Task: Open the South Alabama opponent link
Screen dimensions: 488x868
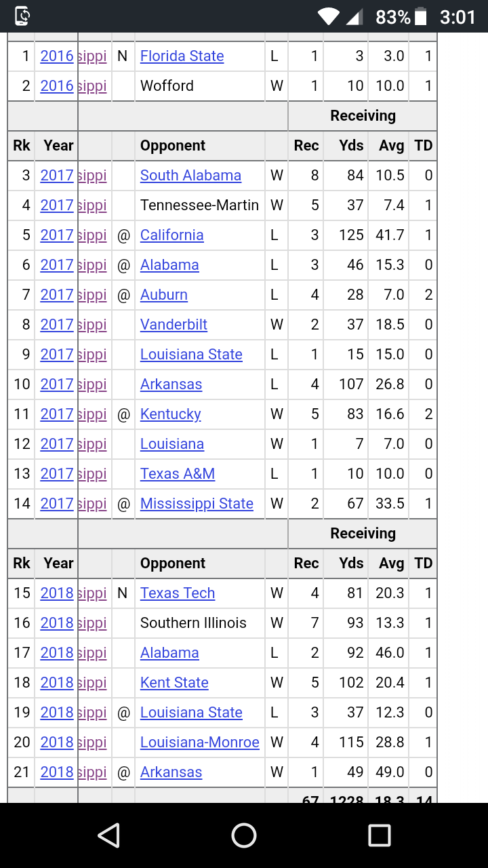Action: (190, 176)
